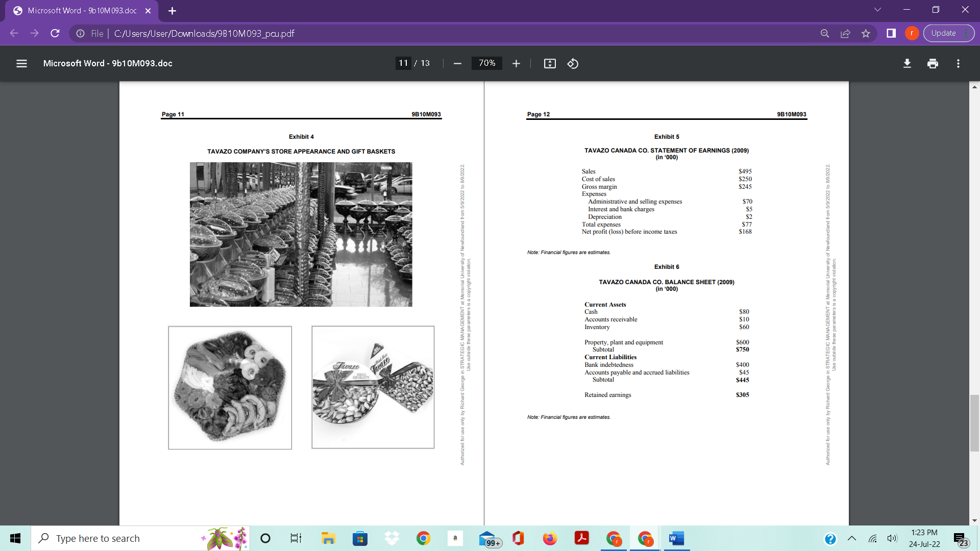Expand the browser tab search chevron

(x=877, y=9)
